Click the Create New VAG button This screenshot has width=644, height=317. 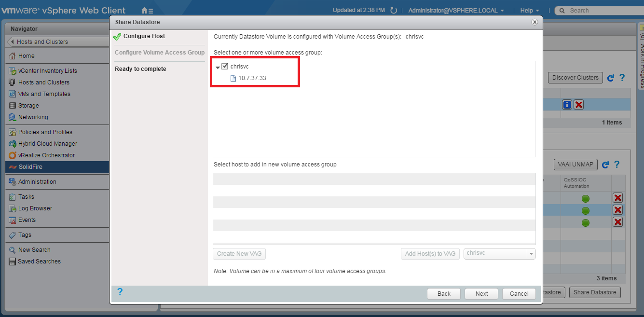point(239,254)
